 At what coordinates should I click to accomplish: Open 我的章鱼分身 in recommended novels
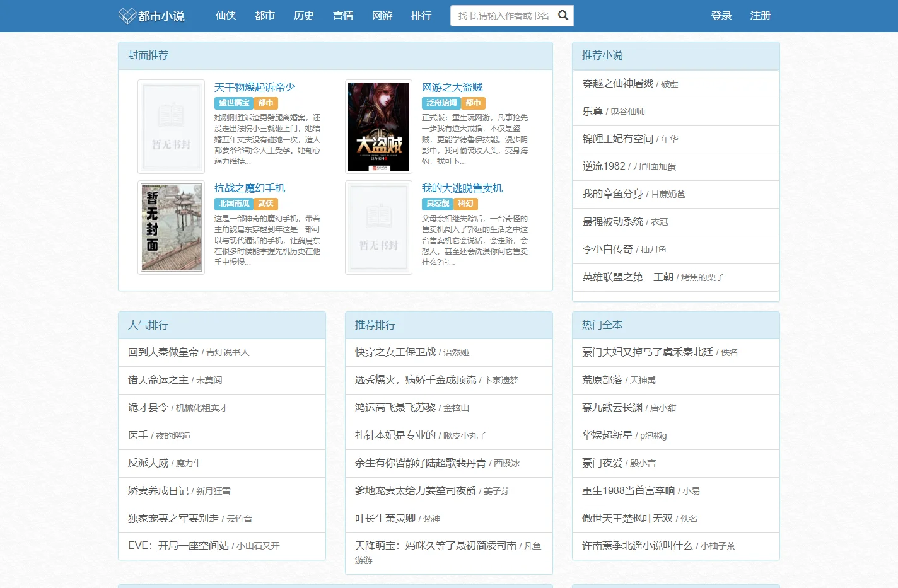[x=613, y=194]
